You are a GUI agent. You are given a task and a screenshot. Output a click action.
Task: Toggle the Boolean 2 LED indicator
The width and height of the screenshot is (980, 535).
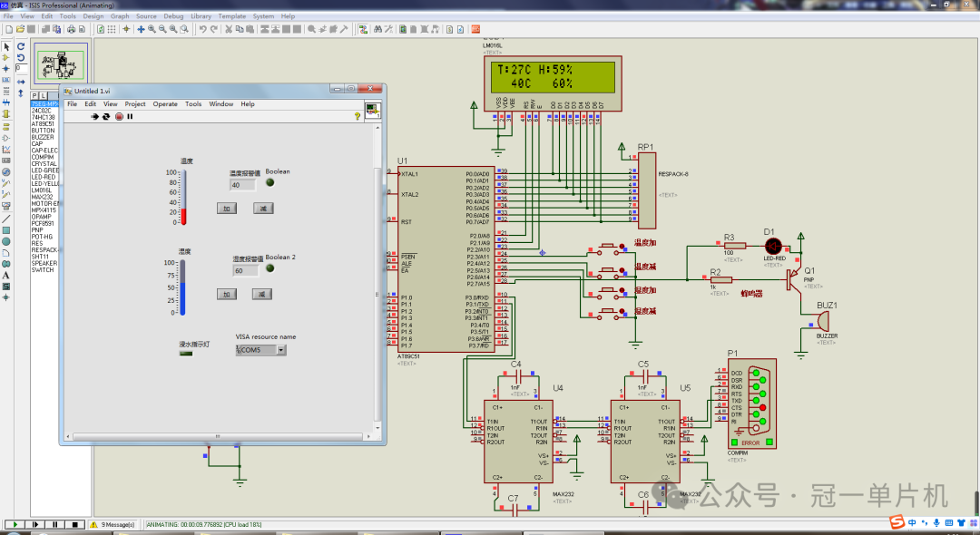pos(269,269)
